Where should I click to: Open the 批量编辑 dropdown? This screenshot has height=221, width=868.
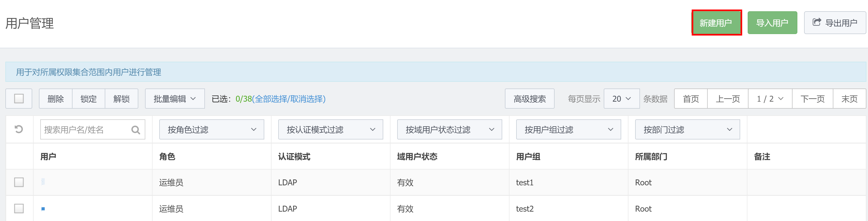[x=175, y=98]
